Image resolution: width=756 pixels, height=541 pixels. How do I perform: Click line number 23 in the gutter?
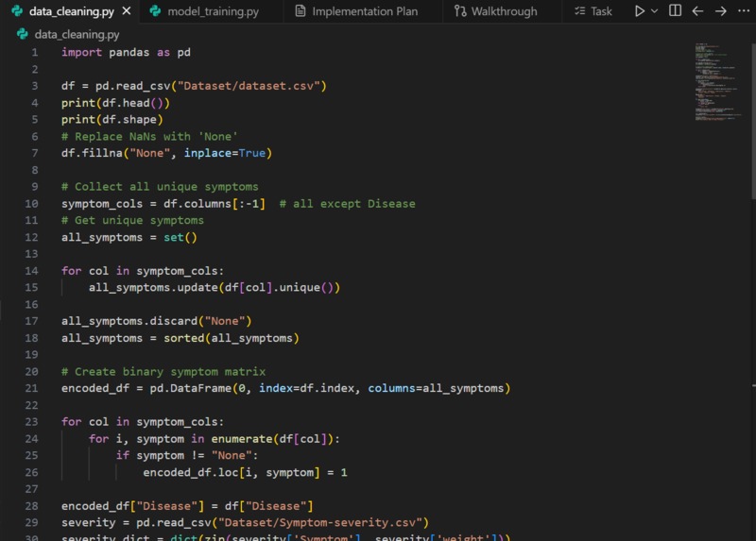coord(31,421)
